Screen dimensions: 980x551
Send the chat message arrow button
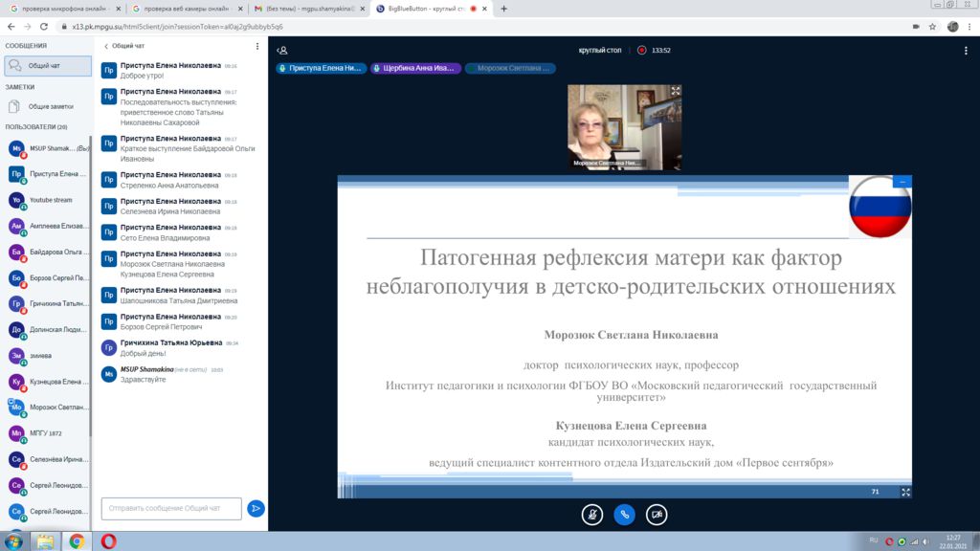coord(256,508)
